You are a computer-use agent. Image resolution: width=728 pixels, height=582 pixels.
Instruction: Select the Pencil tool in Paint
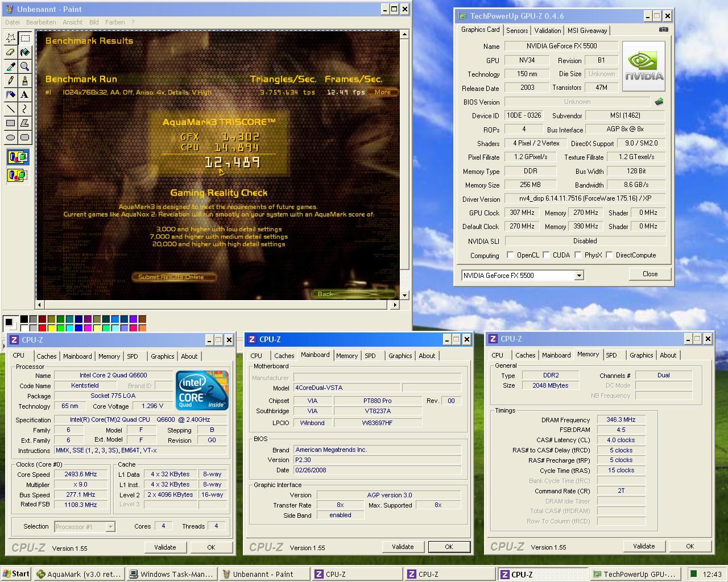coord(11,81)
